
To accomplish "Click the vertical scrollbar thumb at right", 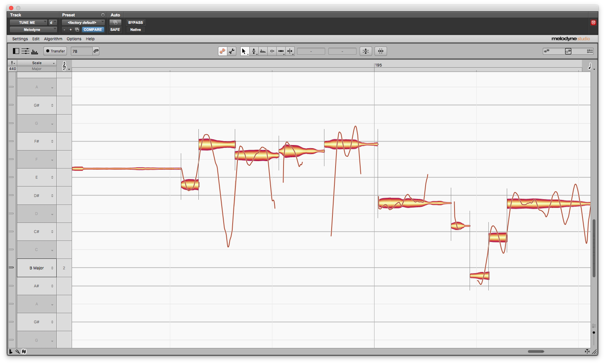I will [x=594, y=248].
